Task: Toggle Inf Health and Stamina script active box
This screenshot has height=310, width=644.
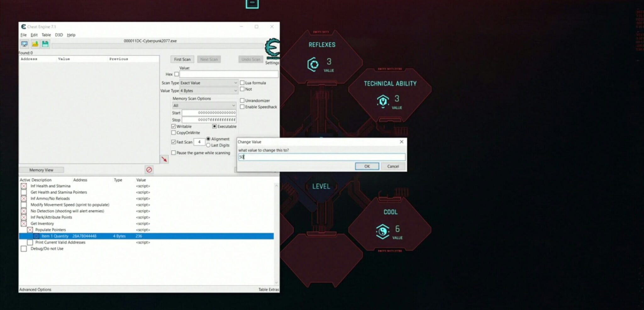Action: 24,186
